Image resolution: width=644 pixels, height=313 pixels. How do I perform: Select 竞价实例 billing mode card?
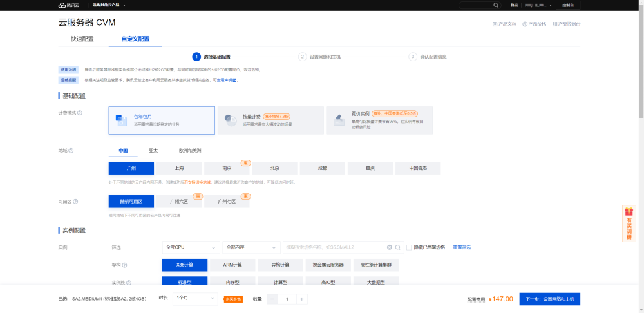pos(379,120)
